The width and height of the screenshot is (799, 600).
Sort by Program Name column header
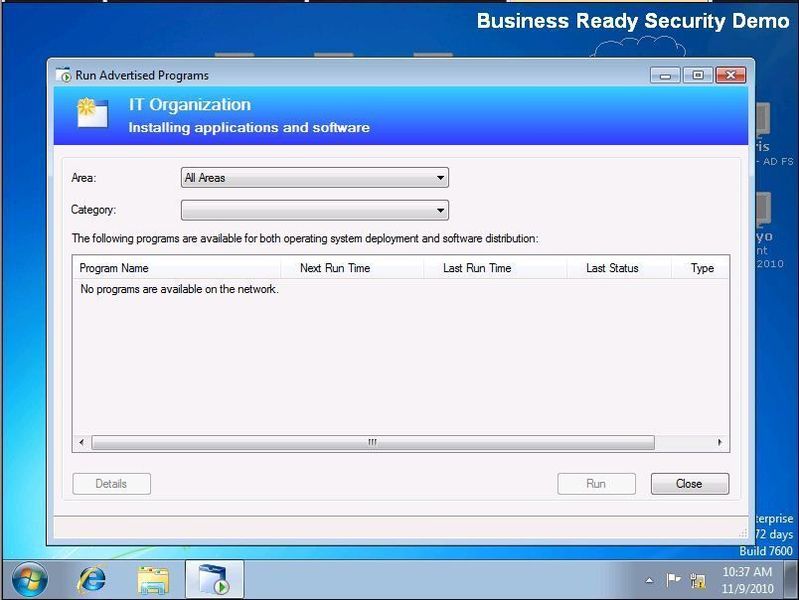pyautogui.click(x=176, y=268)
